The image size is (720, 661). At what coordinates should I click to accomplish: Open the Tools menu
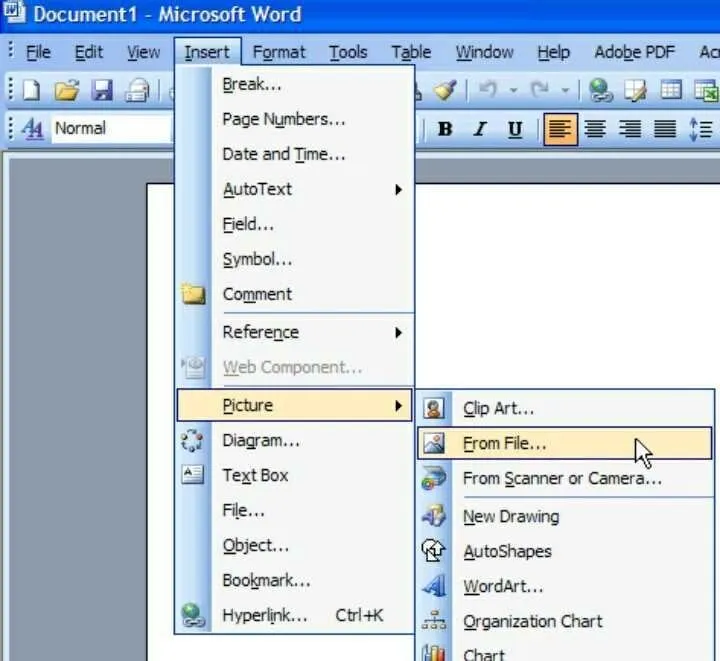[348, 52]
